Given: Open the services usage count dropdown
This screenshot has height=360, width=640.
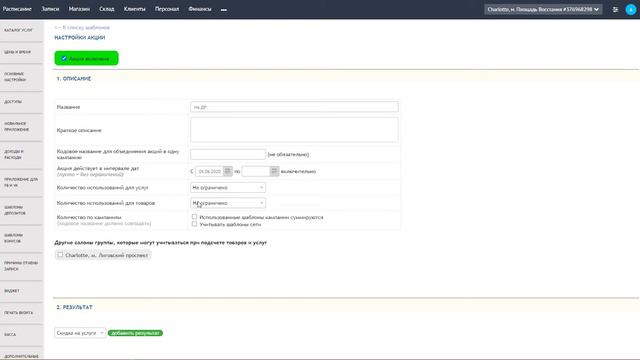Looking at the screenshot, I should (x=228, y=187).
